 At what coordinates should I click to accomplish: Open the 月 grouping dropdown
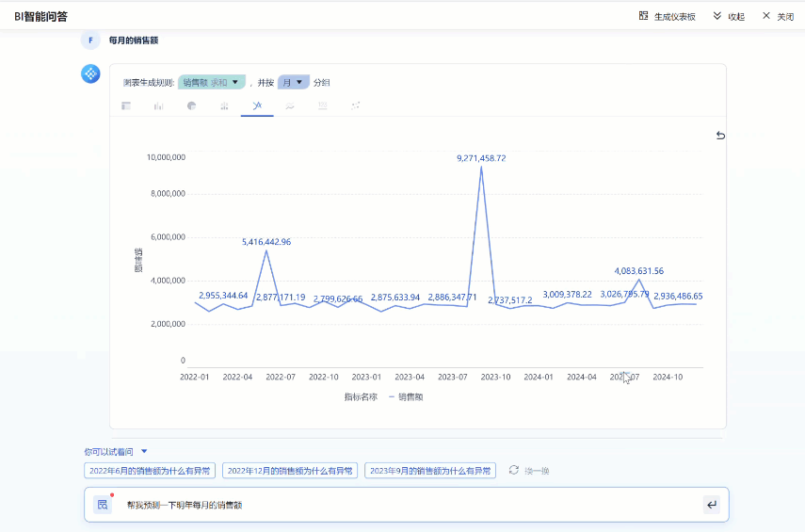pyautogui.click(x=293, y=82)
